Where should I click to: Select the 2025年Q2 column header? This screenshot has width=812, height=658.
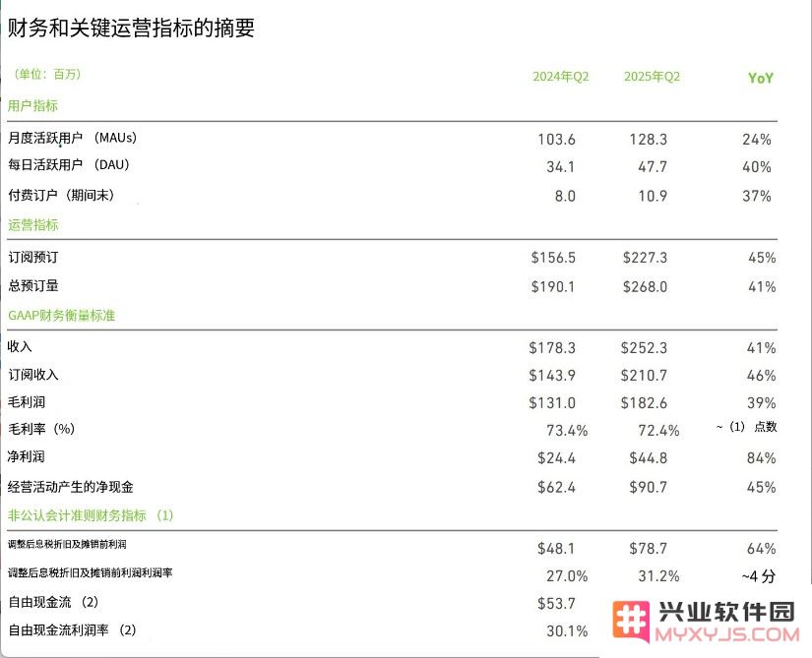pos(652,77)
